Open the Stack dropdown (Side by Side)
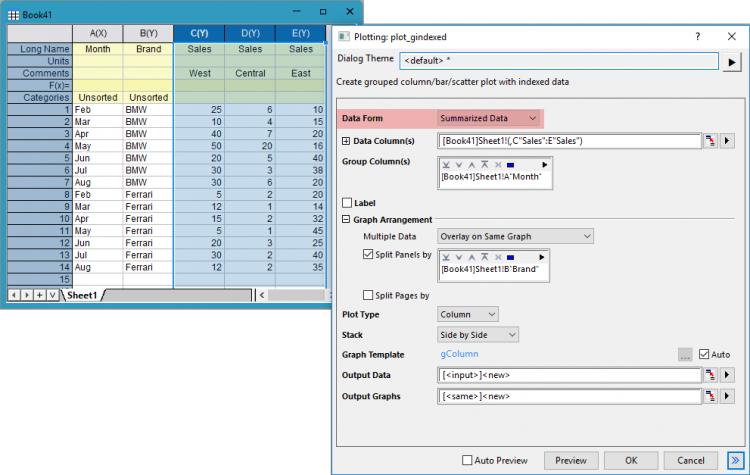This screenshot has height=475, width=750. coord(477,335)
